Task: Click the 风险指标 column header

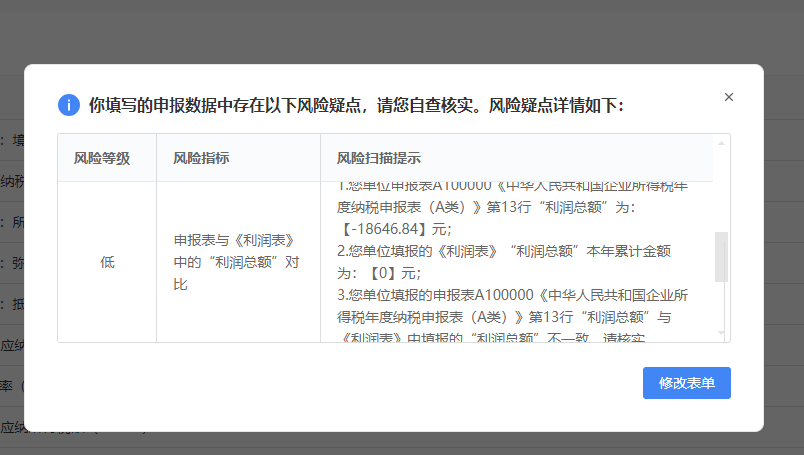Action: point(238,158)
